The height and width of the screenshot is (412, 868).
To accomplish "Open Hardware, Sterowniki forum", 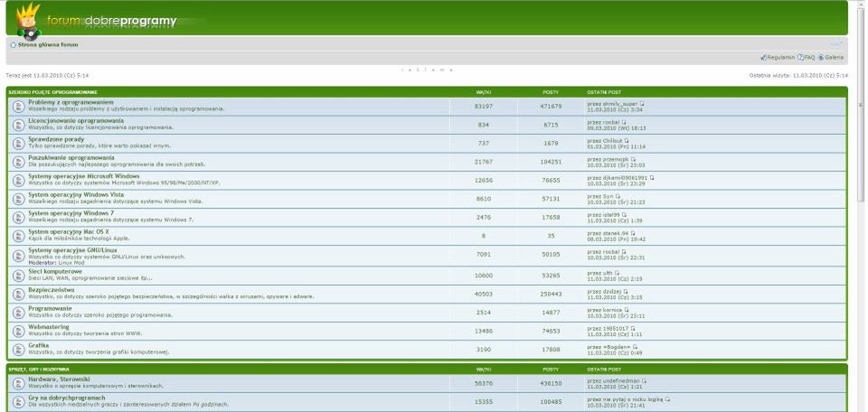I will click(x=60, y=379).
